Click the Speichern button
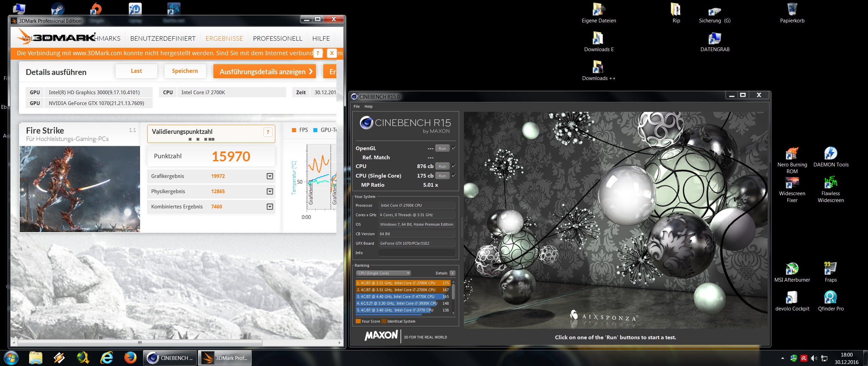This screenshot has width=868, height=366. tap(185, 71)
